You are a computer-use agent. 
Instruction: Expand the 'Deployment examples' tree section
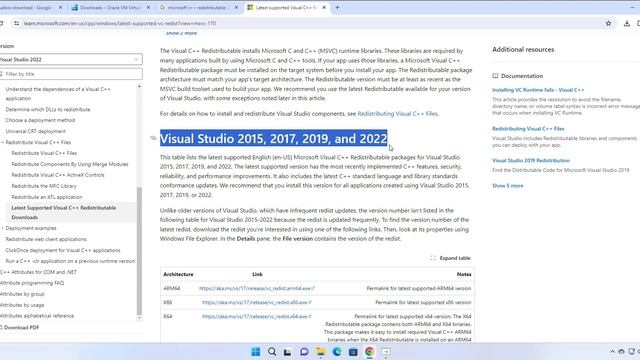pos(2,228)
